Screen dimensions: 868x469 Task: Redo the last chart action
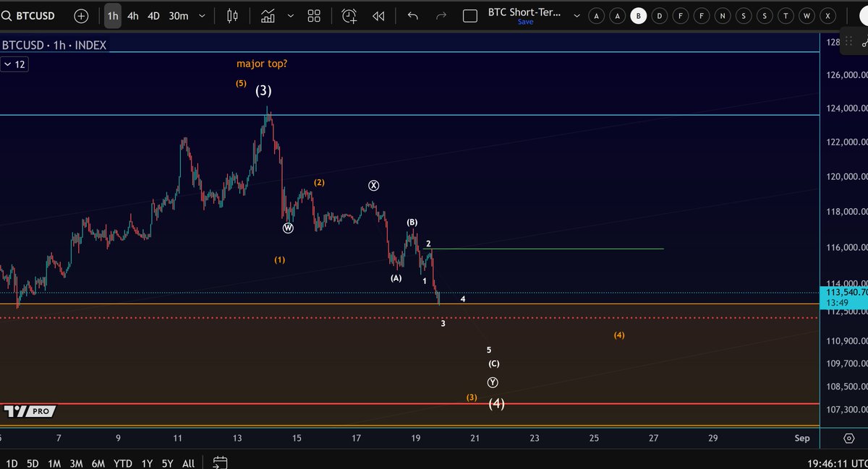pyautogui.click(x=441, y=15)
